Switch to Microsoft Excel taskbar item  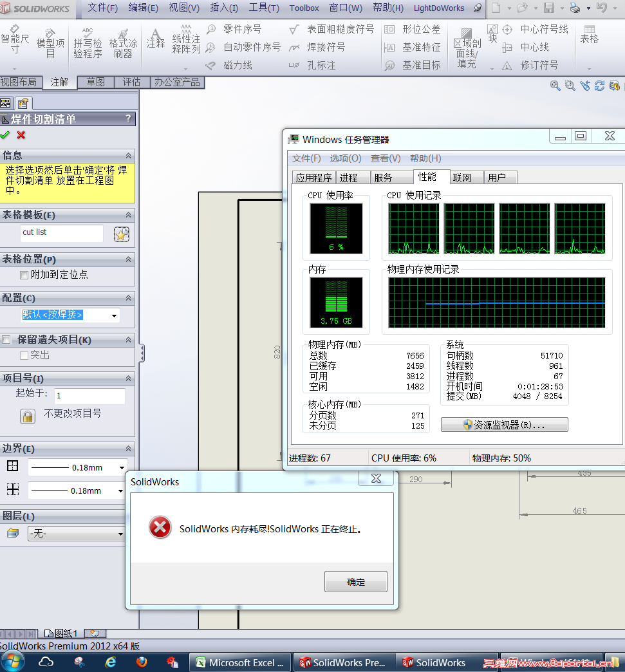(x=240, y=662)
